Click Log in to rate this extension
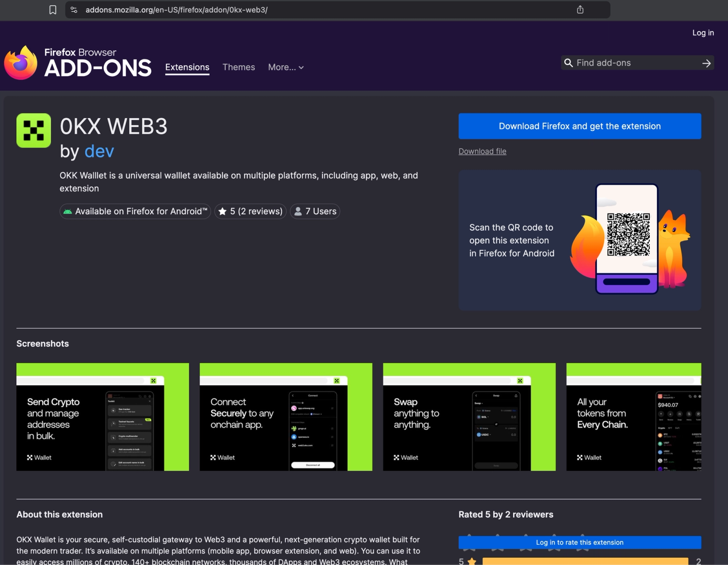 (580, 542)
